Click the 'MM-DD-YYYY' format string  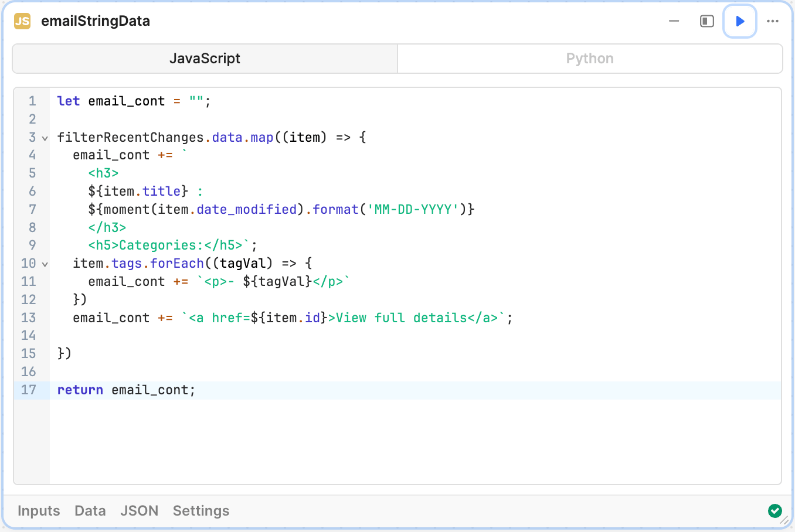click(413, 209)
